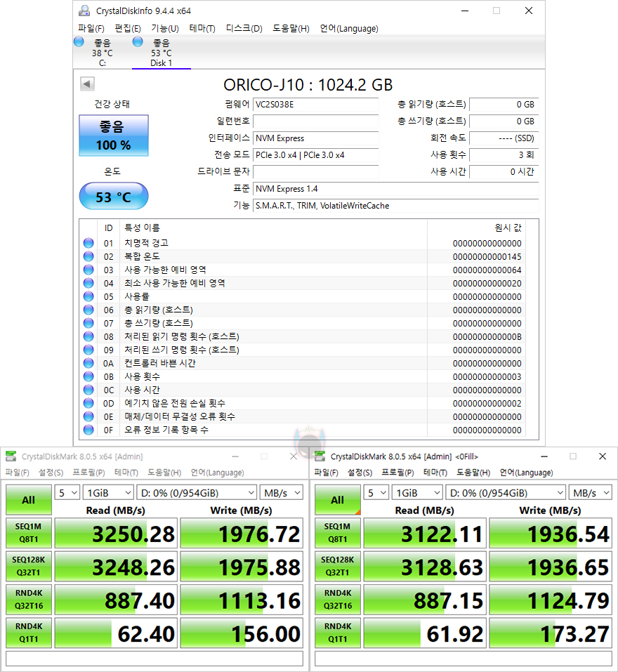Screen dimensions: 618x672
Task: Click the right CrystalDiskMark 0Fill title bar icon
Action: tap(320, 456)
